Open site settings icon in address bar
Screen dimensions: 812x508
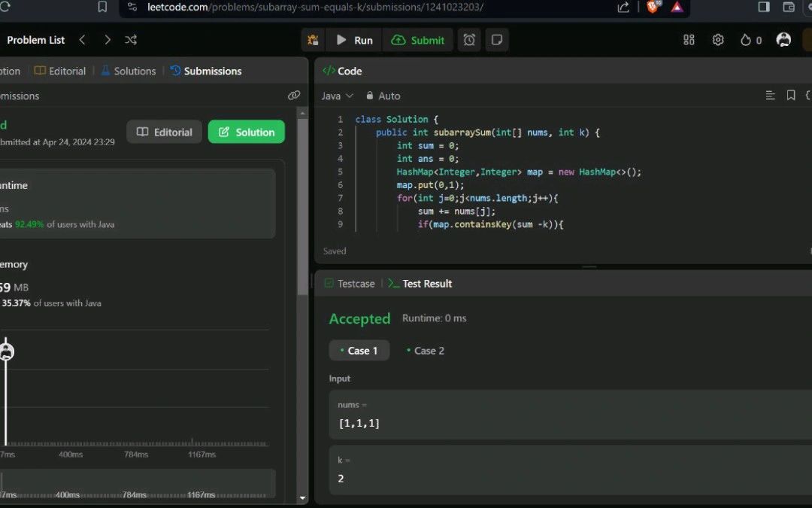(x=132, y=7)
